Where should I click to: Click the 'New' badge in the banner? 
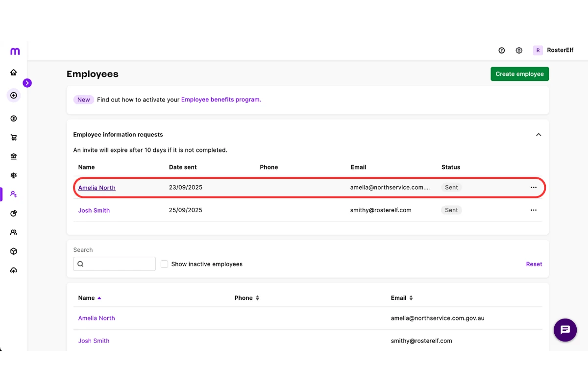coord(84,99)
